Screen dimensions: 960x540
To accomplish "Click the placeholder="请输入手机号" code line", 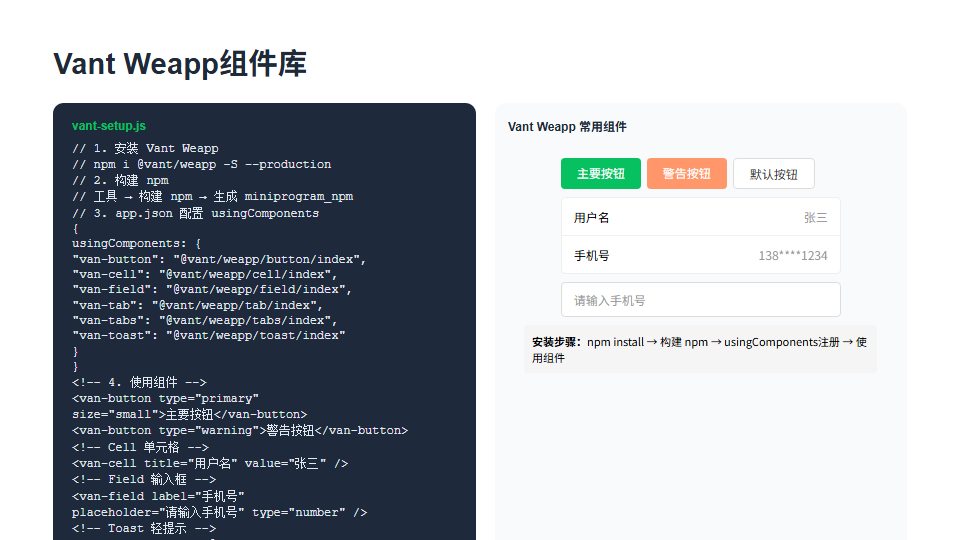I will pyautogui.click(x=219, y=512).
